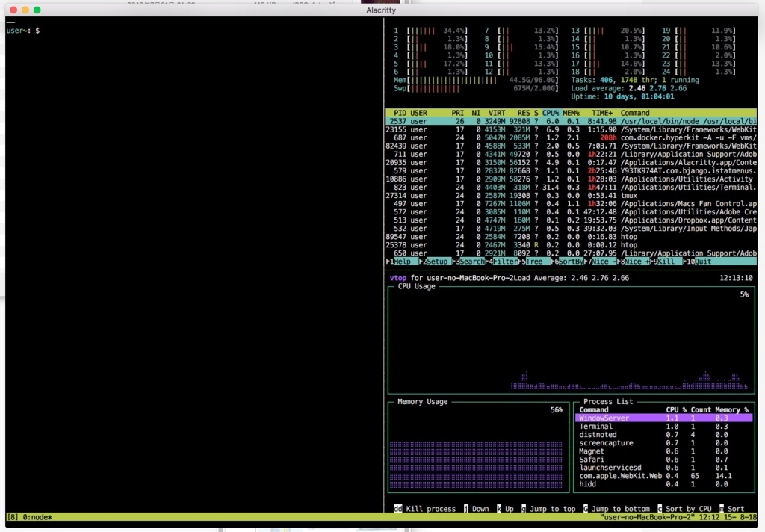
Task: Click the Swp usage bar in htop
Action: 476,88
